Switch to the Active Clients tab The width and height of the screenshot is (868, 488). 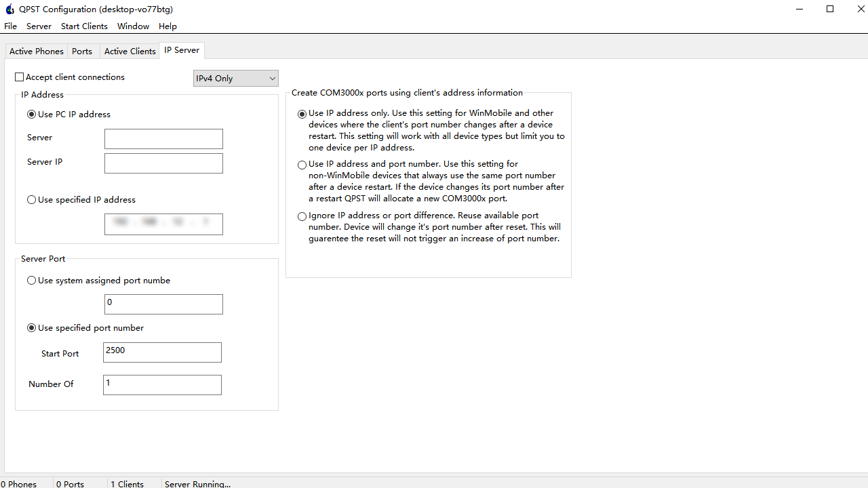[130, 52]
